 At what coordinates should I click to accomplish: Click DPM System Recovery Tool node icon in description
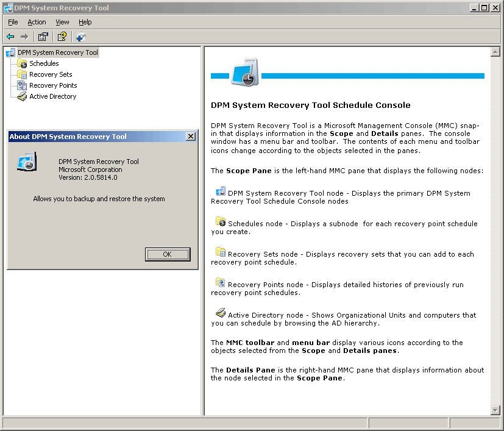(221, 191)
